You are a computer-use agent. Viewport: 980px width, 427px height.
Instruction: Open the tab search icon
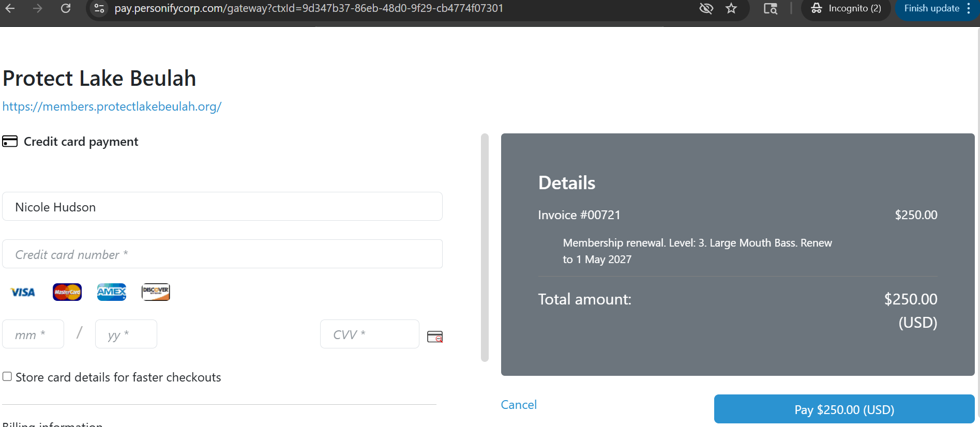tap(771, 8)
